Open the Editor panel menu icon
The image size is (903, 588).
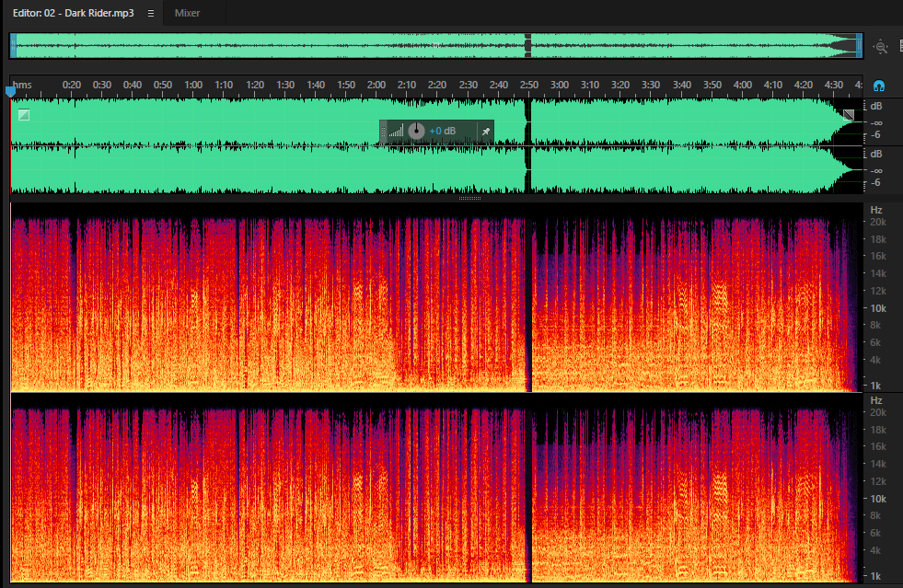[x=151, y=13]
